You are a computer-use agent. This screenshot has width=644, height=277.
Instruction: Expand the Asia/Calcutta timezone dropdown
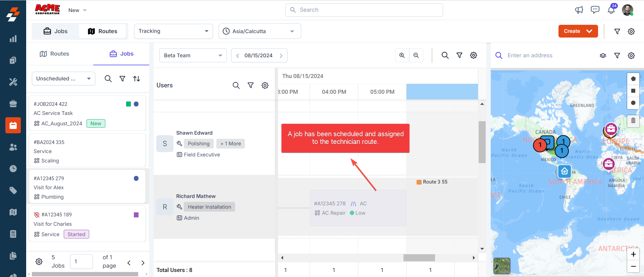point(260,31)
